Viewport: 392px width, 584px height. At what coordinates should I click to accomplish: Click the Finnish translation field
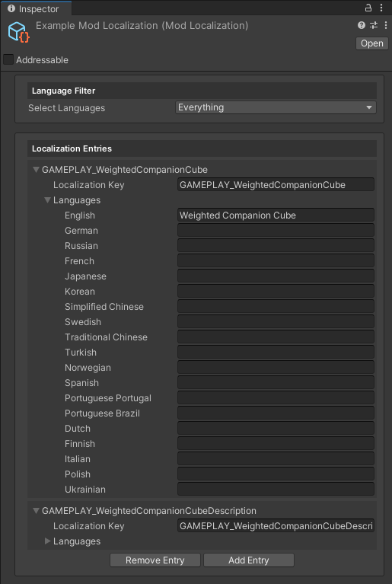click(276, 444)
